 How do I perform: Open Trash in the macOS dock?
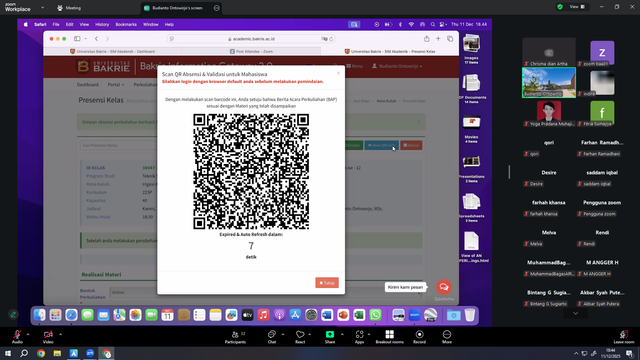click(x=470, y=315)
